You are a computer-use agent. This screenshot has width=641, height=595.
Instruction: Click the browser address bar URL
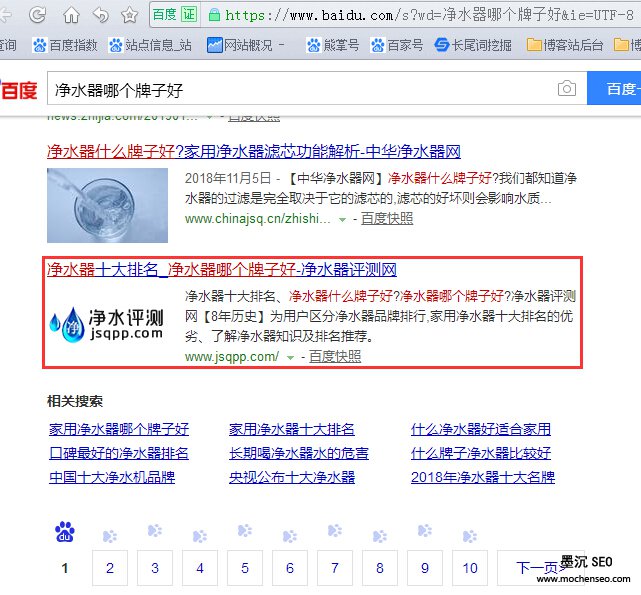pos(429,16)
